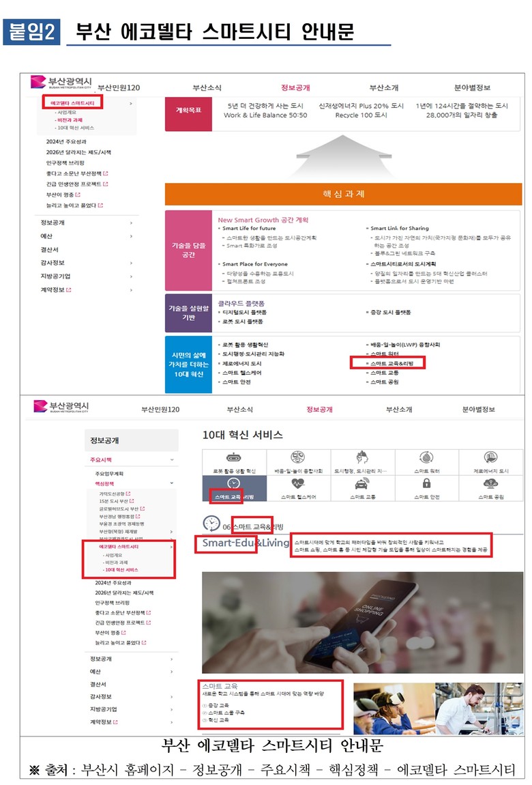Select the heart-shaped 스마트 헬스케어 icon
Screen dimensions: 532x785
(x=298, y=483)
